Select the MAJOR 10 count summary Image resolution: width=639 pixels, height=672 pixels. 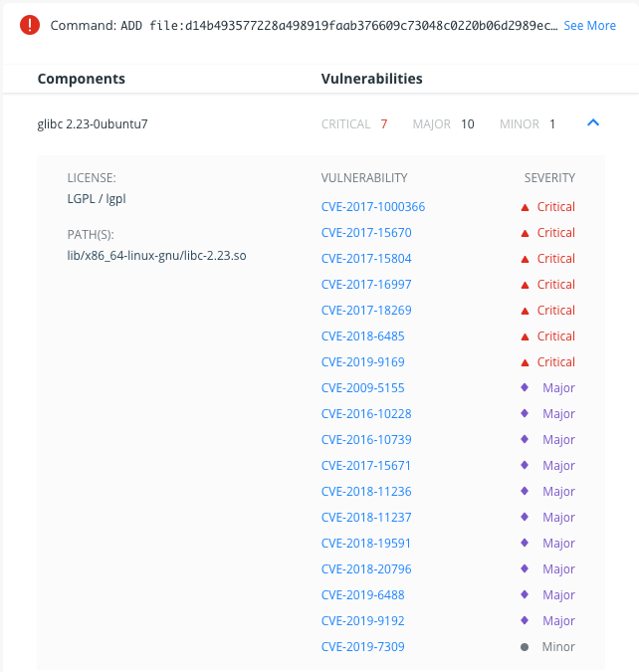pos(443,124)
